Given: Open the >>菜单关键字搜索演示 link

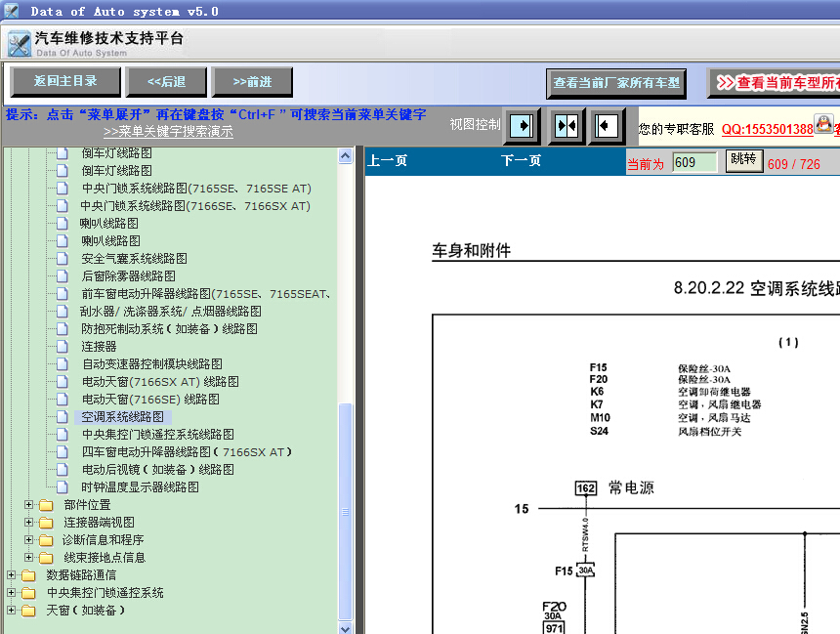Looking at the screenshot, I should (x=168, y=131).
